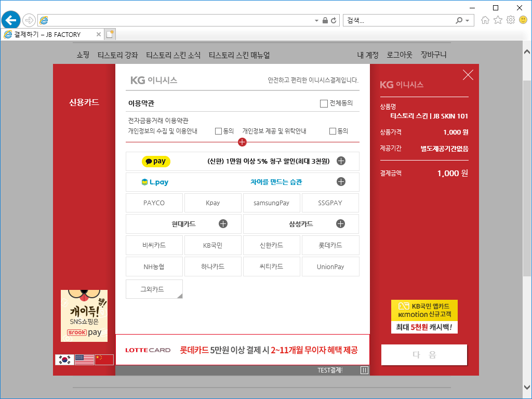Refresh the page with the reload icon
This screenshot has width=532, height=399.
[334, 20]
